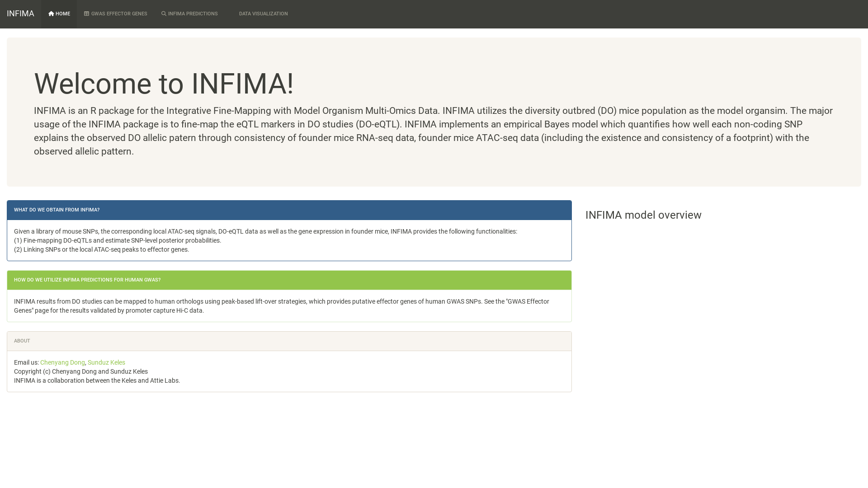
Task: Click 'What do we obtain from INFIMA?' panel header
Action: [289, 210]
